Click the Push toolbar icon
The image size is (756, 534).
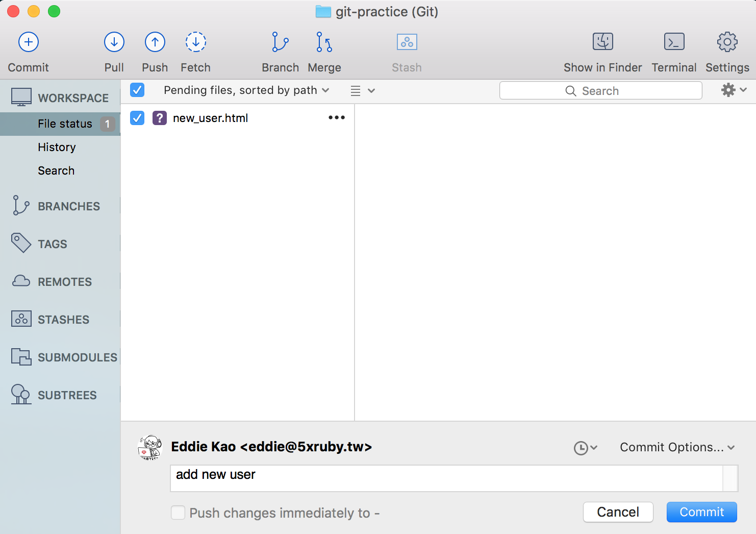tap(155, 42)
